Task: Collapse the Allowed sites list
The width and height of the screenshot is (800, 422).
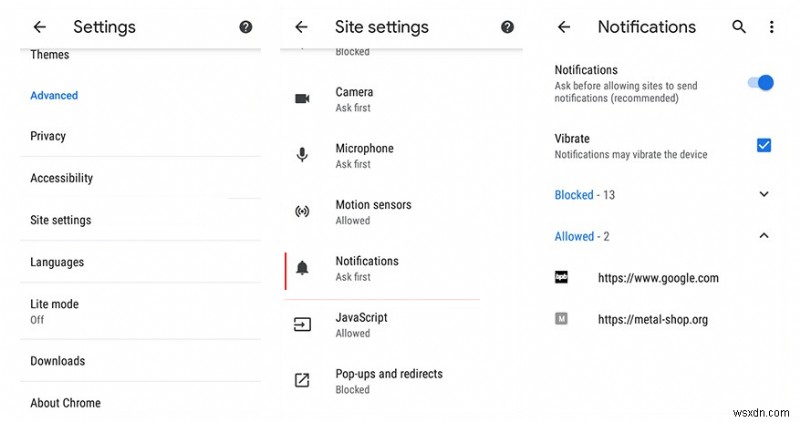Action: [764, 236]
